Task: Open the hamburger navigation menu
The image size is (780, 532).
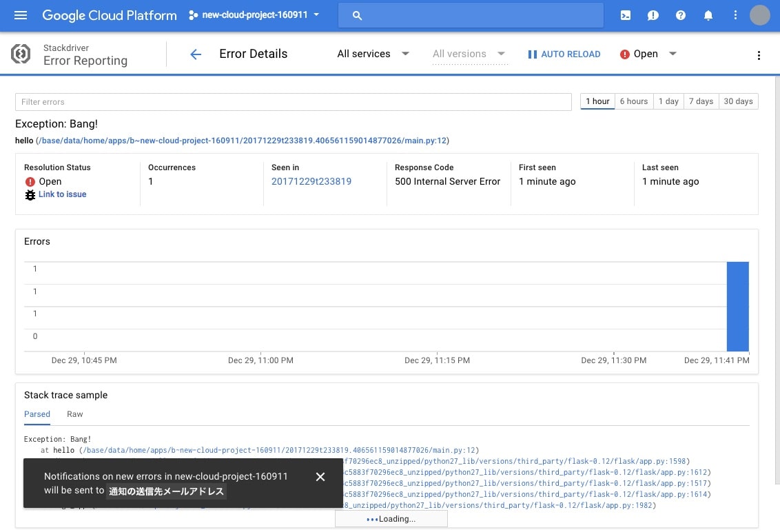Action: point(21,15)
